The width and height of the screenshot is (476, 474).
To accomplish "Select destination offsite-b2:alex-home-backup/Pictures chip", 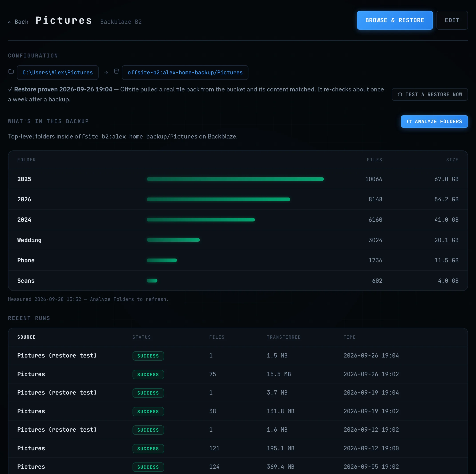I will pyautogui.click(x=185, y=72).
